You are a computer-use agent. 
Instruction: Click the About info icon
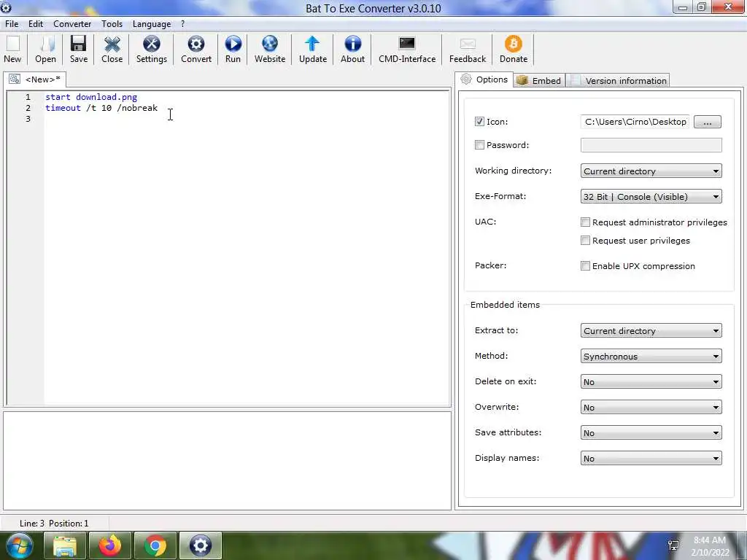352,44
